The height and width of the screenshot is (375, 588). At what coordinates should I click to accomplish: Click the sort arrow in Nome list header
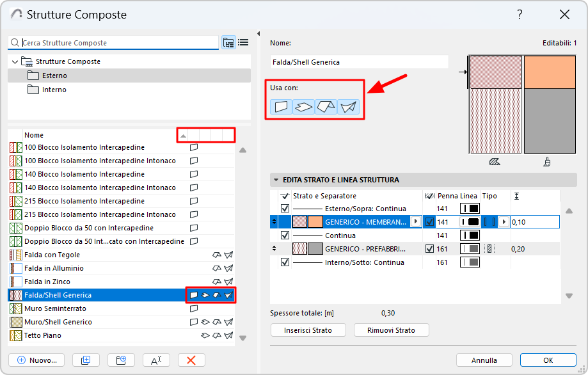coord(183,136)
